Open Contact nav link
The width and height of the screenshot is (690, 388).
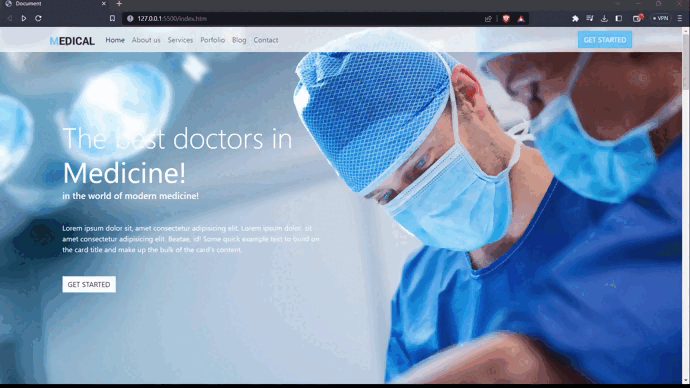[266, 40]
